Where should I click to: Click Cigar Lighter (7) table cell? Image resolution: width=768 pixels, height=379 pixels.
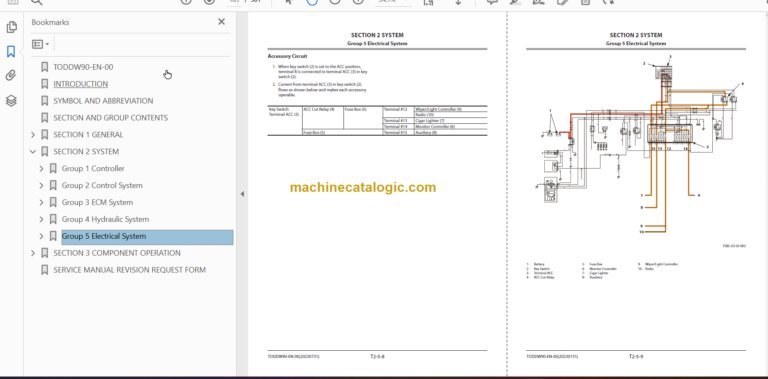coord(451,120)
